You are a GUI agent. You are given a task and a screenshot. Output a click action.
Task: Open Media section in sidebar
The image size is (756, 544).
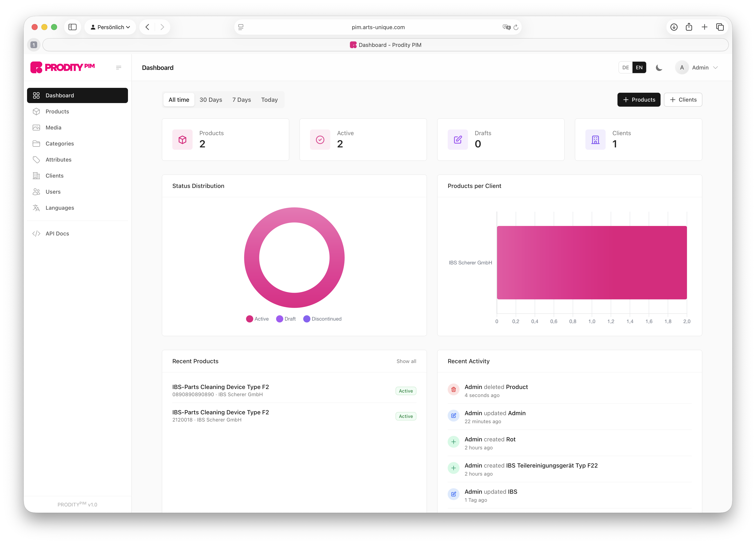pos(53,127)
